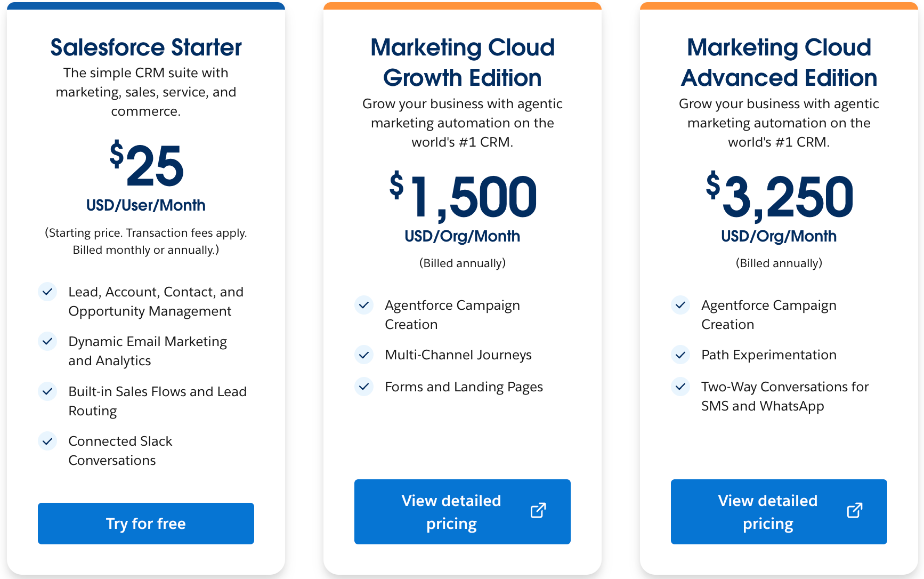The image size is (924, 579).
Task: Click the checkmark beside Forms and Landing Pages
Action: coord(364,387)
